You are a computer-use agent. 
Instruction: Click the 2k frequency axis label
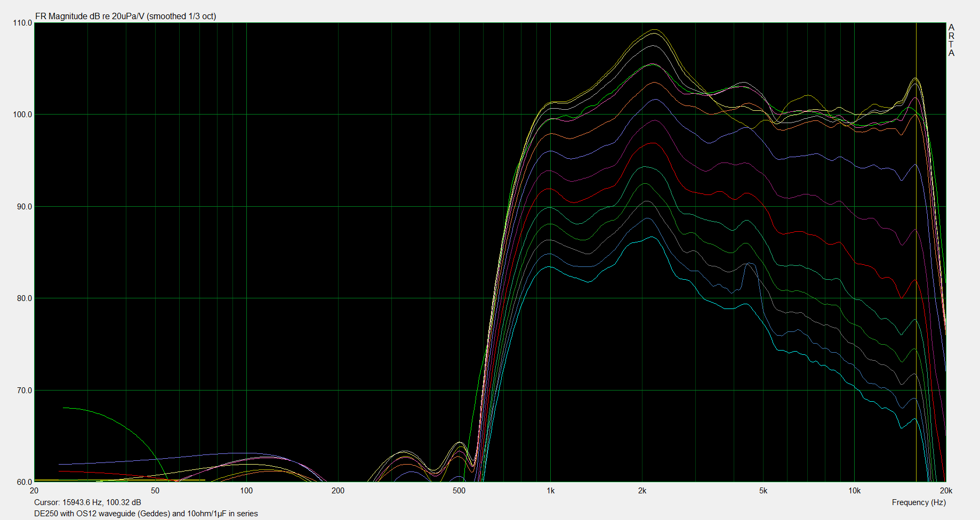tap(642, 491)
